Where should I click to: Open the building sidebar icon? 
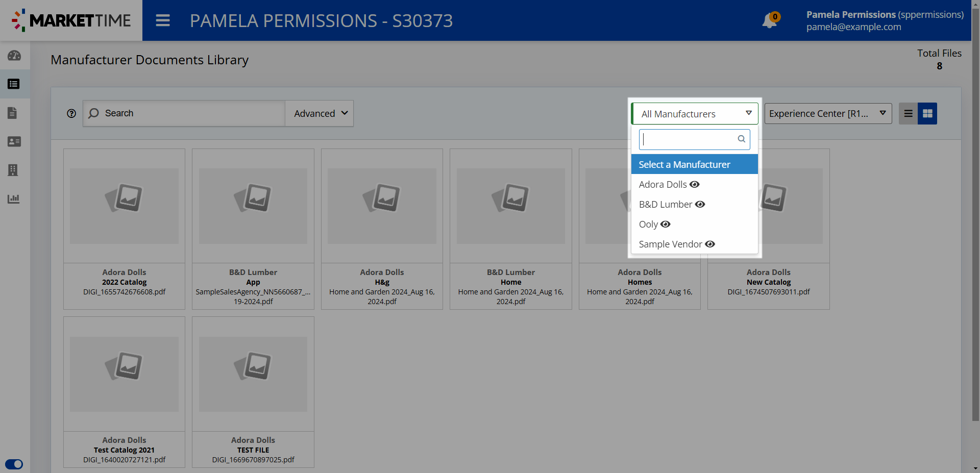pyautogui.click(x=13, y=170)
